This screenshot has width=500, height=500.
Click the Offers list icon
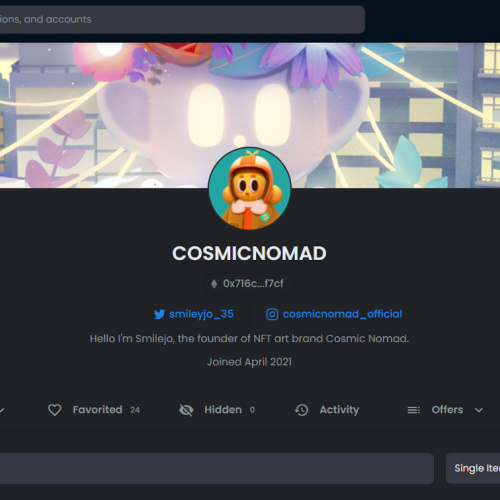414,410
